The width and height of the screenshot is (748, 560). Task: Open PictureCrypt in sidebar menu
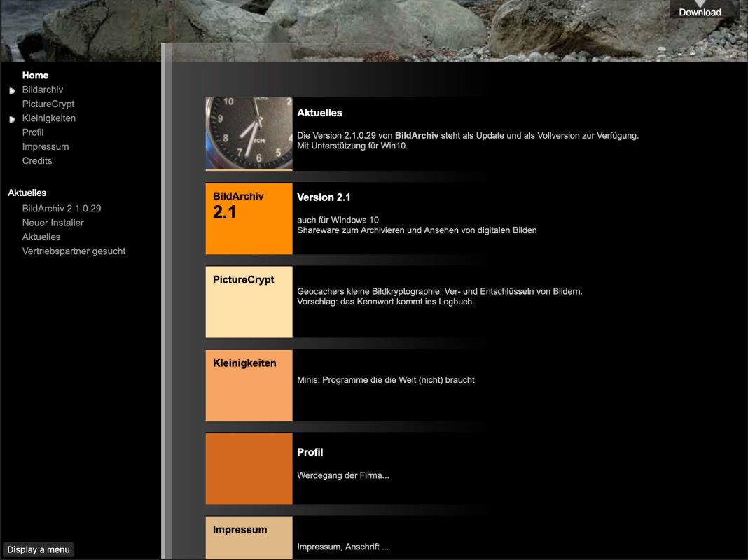(48, 104)
